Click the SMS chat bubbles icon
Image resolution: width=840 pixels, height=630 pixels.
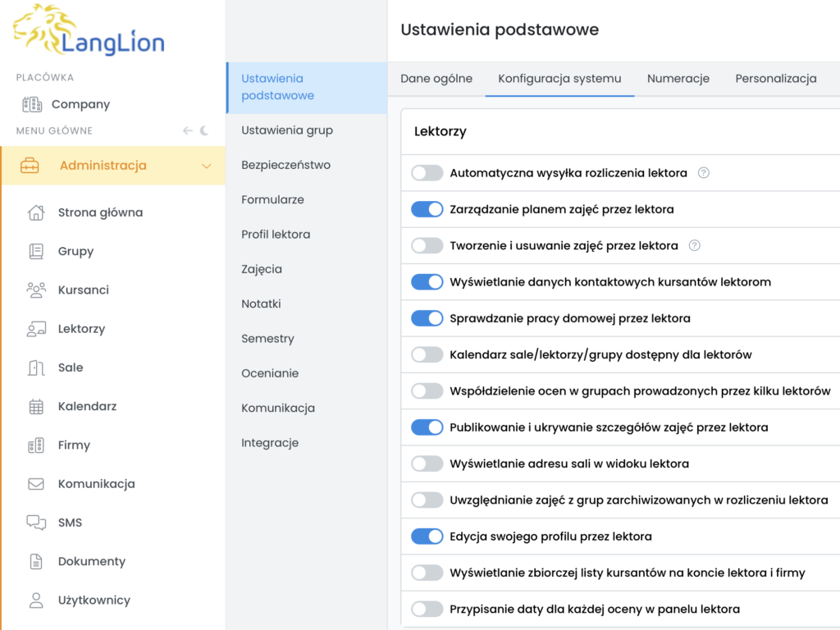[x=36, y=523]
